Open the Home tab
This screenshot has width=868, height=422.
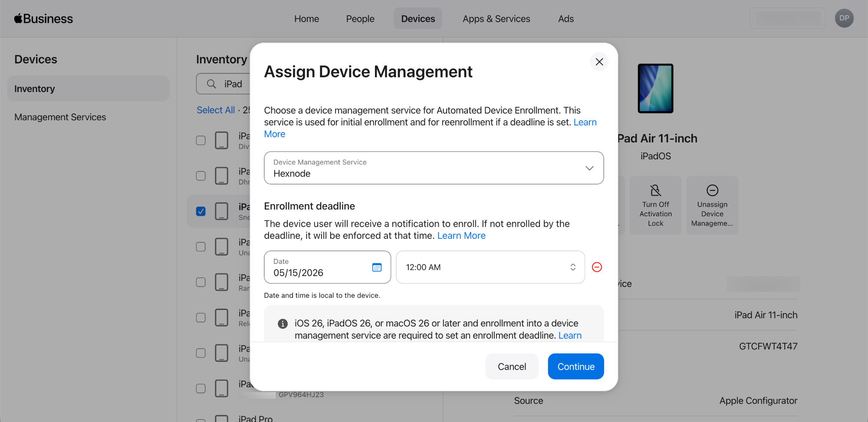307,19
